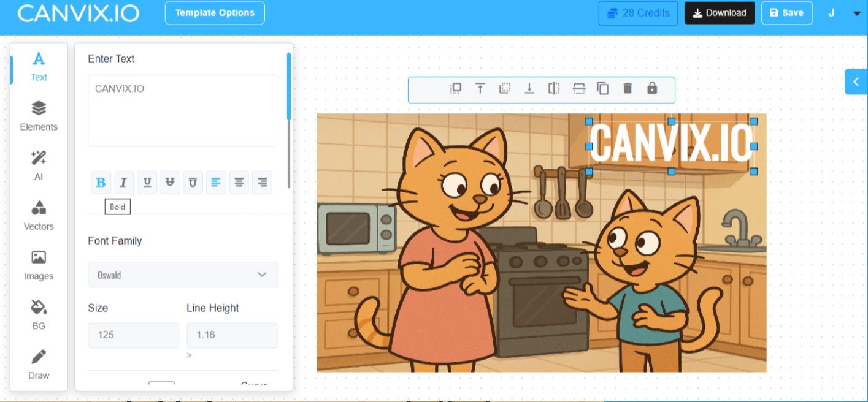
Task: Open the Elements panel in sidebar
Action: pyautogui.click(x=39, y=116)
